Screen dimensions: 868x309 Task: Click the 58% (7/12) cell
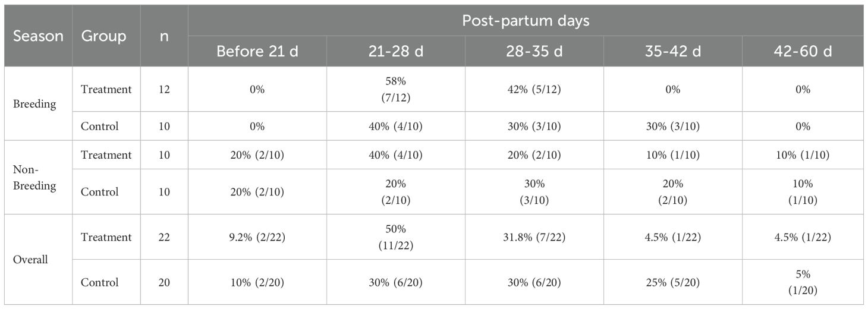(x=395, y=89)
